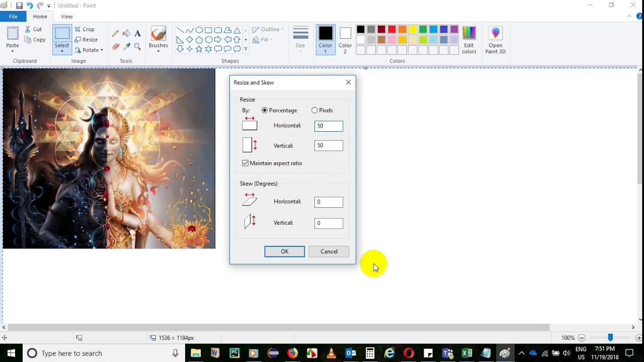Screen dimensions: 644x362
Task: Click the taskbar search box
Action: pyautogui.click(x=103, y=353)
